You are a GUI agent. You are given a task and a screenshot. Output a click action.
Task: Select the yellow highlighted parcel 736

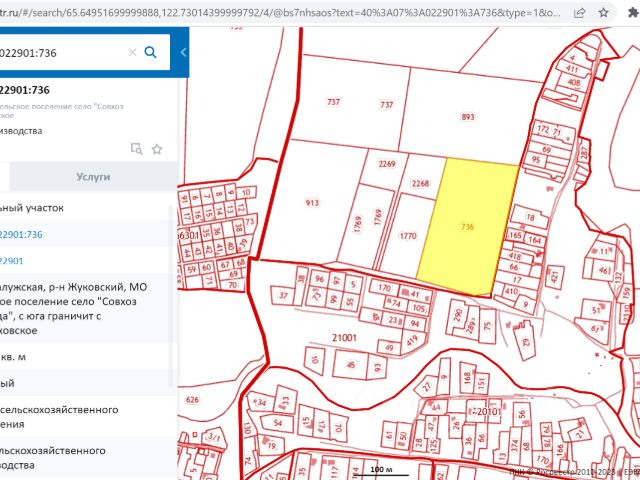click(x=468, y=226)
